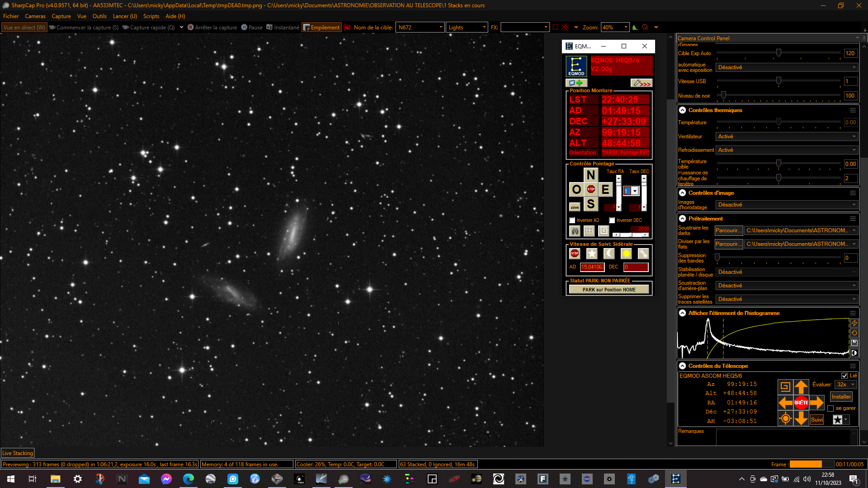This screenshot has width=868, height=488.
Task: Open the Ventilateur dropdown
Action: click(x=787, y=136)
